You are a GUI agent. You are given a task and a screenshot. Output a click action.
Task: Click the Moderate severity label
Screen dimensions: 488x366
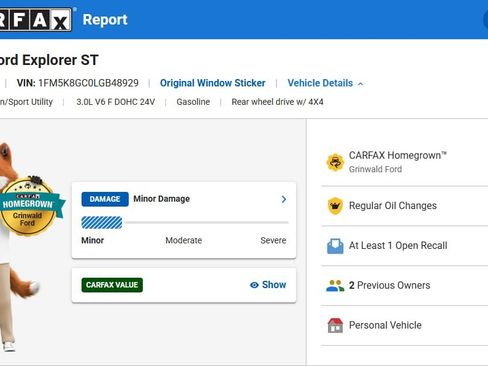coord(184,240)
